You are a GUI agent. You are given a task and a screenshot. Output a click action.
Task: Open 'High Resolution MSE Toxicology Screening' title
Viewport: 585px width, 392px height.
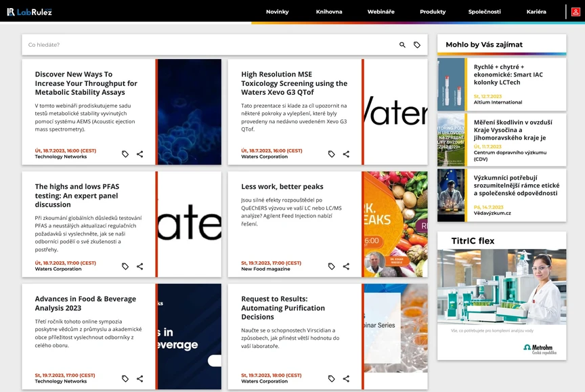(294, 83)
